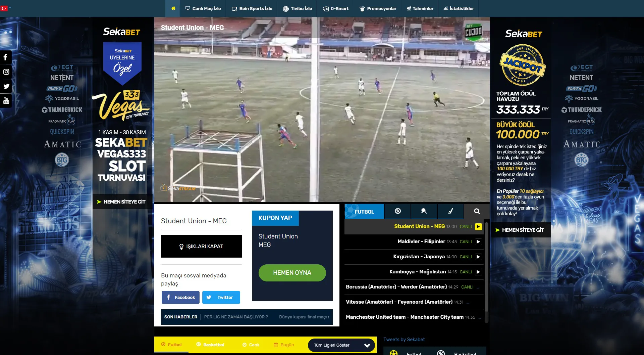
Task: Open the language flag dropdown
Action: [5, 8]
